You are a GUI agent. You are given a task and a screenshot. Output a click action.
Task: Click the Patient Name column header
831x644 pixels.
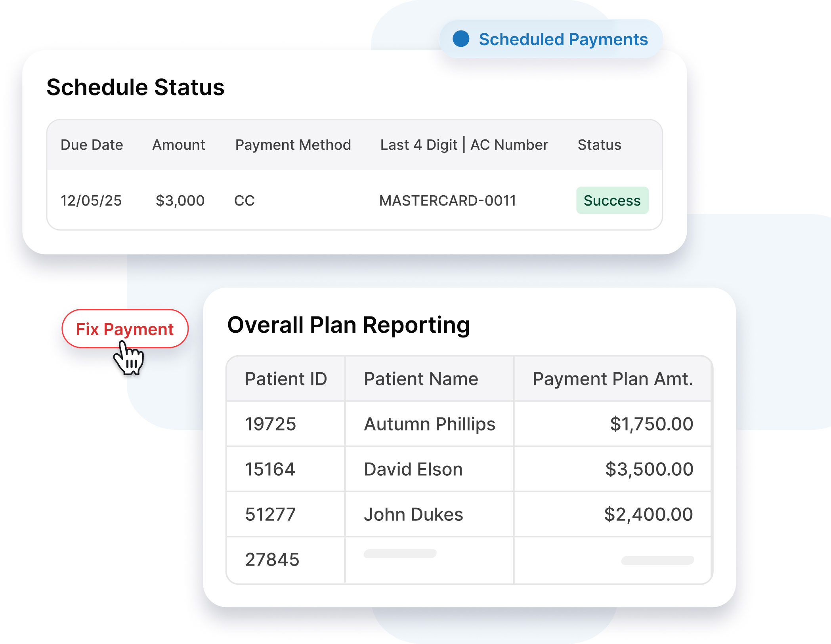tap(421, 379)
